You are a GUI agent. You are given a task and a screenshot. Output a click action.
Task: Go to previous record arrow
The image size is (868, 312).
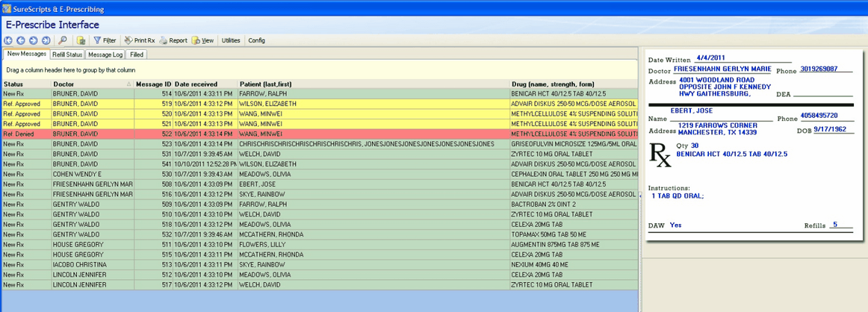click(x=20, y=40)
